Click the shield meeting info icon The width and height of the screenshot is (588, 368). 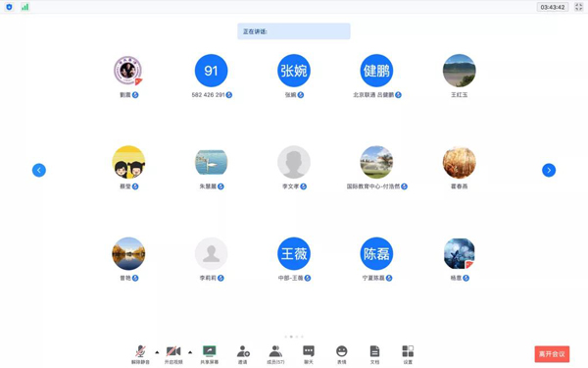coord(9,7)
